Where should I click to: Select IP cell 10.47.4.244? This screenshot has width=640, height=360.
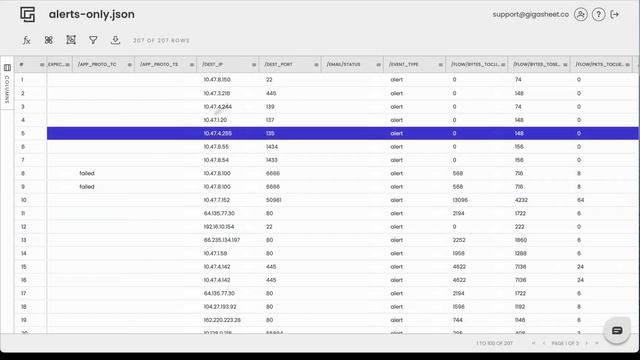(x=218, y=107)
